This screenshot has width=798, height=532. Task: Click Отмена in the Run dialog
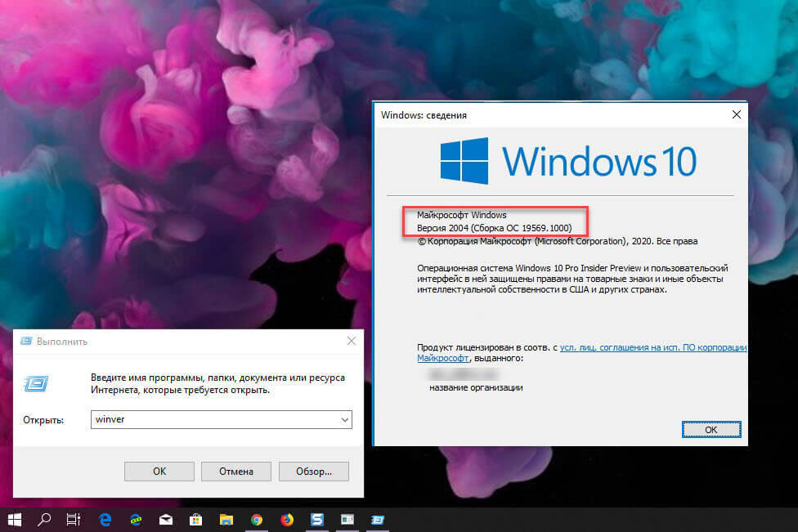pyautogui.click(x=236, y=472)
